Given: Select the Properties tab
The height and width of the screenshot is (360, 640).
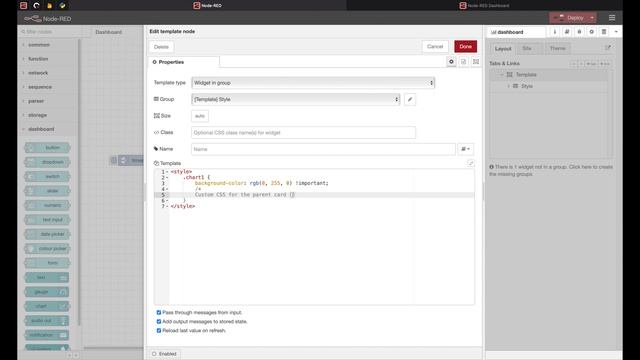Looking at the screenshot, I should [184, 62].
